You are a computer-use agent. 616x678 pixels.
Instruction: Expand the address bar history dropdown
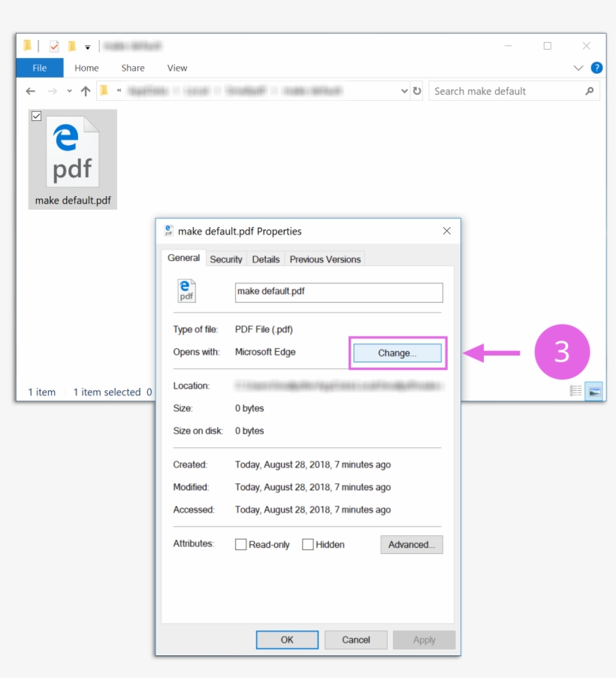[404, 91]
